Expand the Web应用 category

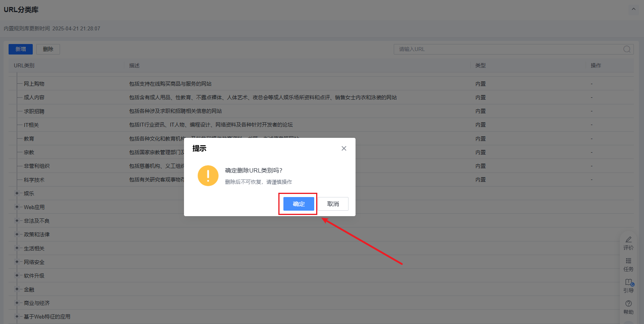(17, 207)
